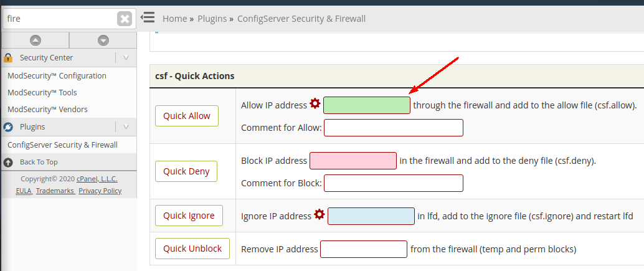The width and height of the screenshot is (644, 271).
Task: Click the Quick Deny button
Action: 186,171
